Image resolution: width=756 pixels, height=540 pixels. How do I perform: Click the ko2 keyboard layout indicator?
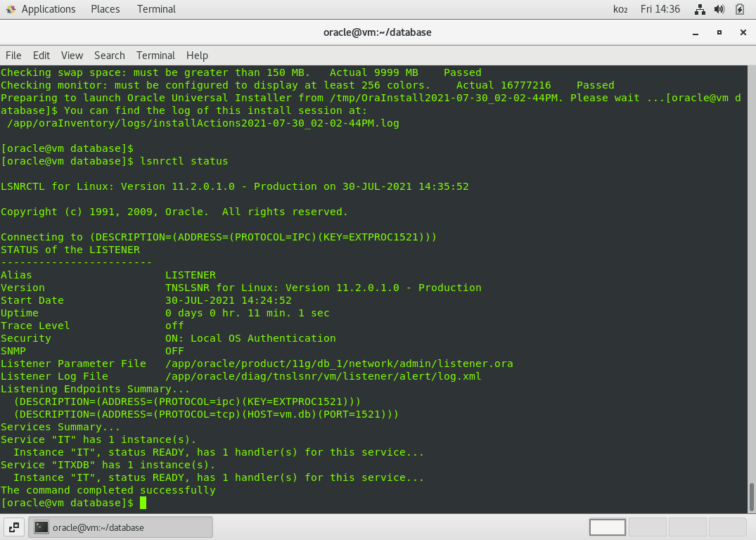click(x=620, y=9)
